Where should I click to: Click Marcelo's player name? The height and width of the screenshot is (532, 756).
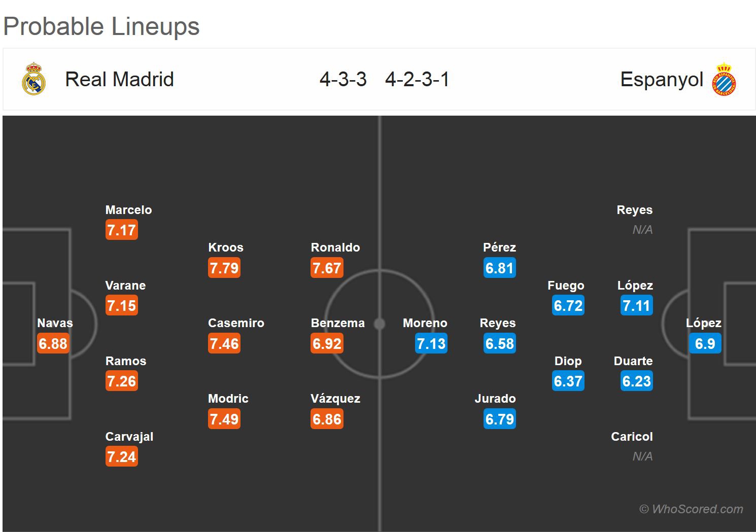[128, 210]
